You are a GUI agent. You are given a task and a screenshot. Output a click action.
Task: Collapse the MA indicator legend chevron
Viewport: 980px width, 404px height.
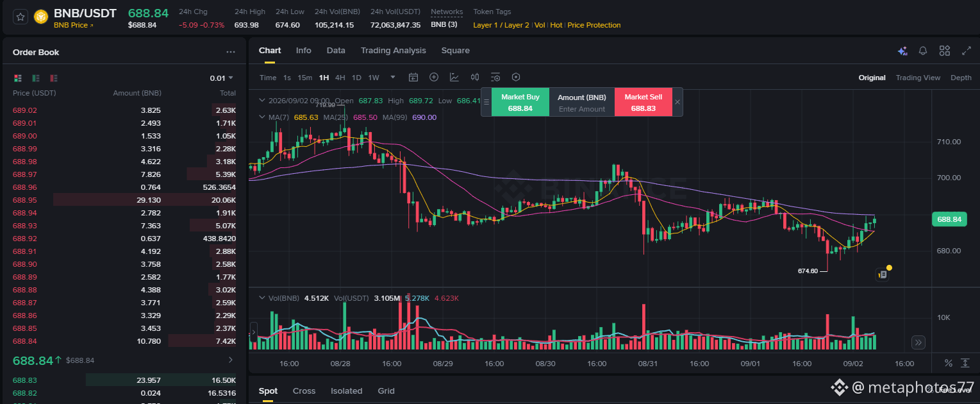(262, 117)
